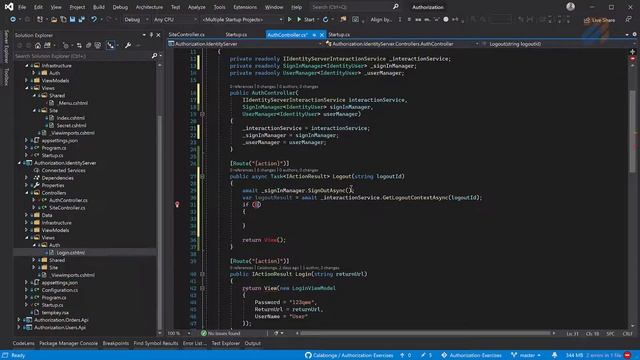This screenshot has height=360, width=640.
Task: Open the Output tab
Action: tap(253, 343)
